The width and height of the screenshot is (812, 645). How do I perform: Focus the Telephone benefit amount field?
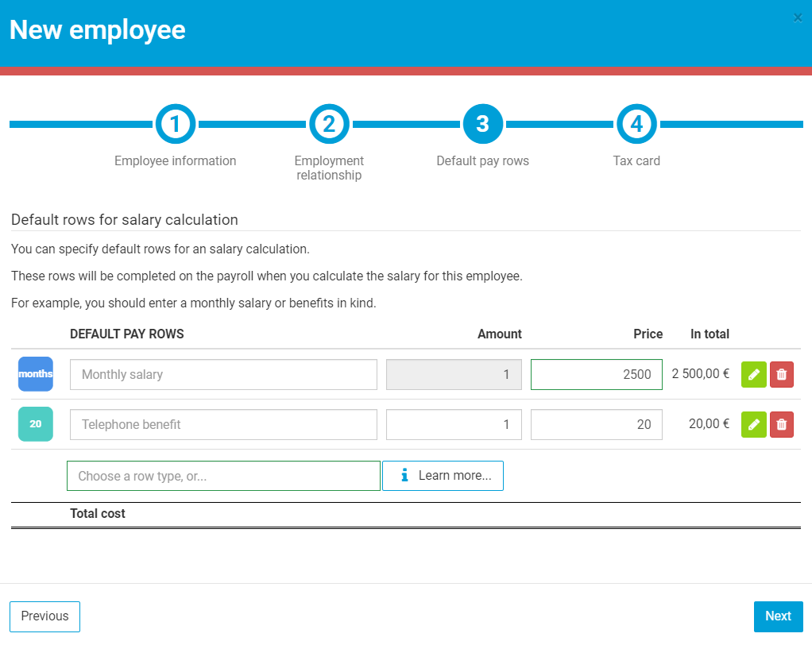tap(454, 424)
